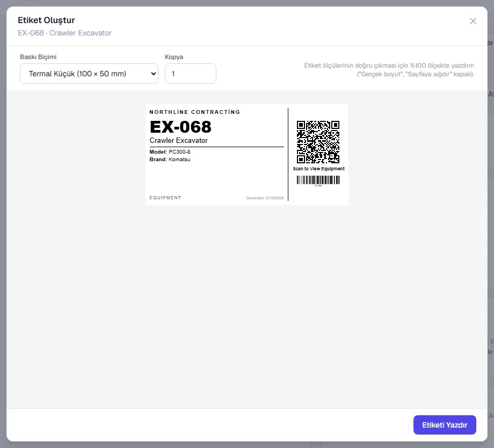The width and height of the screenshot is (494, 448).
Task: Open the Baskı Biçimi dropdown
Action: [89, 74]
